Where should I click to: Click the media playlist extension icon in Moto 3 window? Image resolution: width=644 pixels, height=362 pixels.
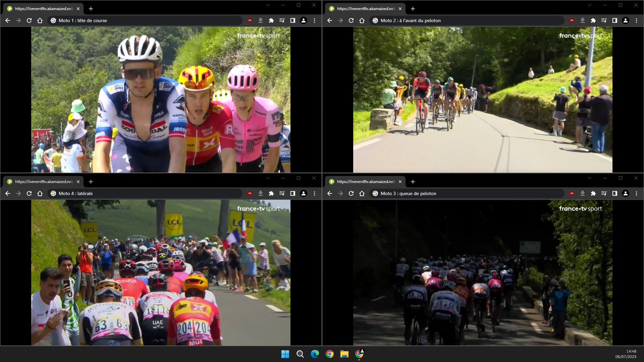click(x=604, y=193)
